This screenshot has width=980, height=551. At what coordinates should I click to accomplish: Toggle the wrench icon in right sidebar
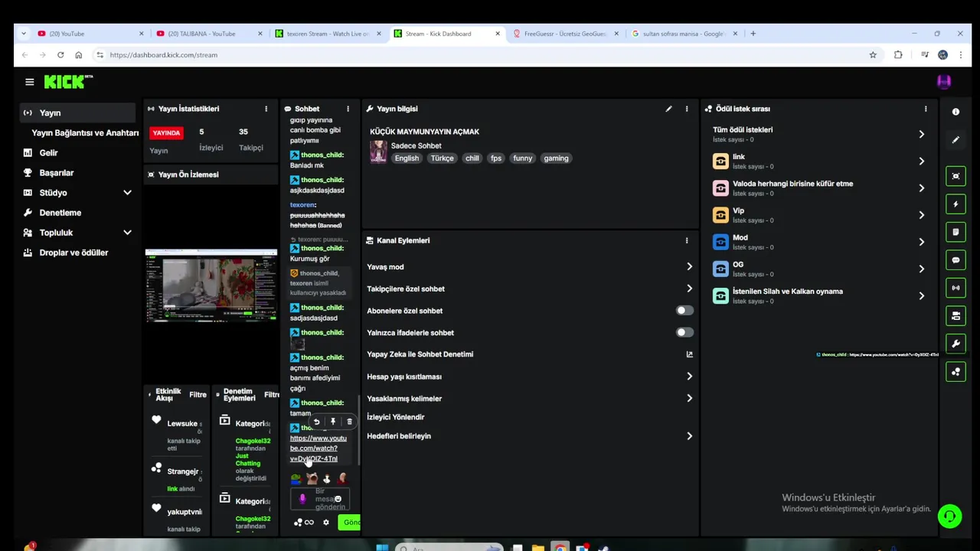coord(955,344)
